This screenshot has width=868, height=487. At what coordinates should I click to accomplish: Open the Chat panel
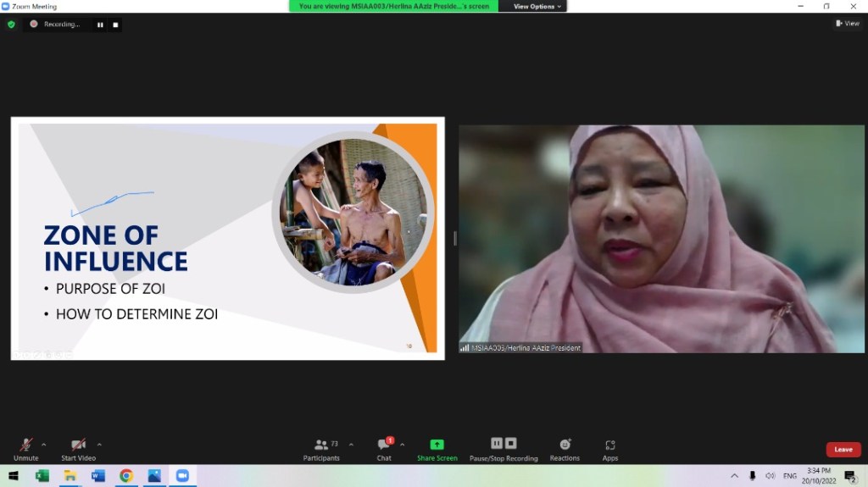(384, 449)
